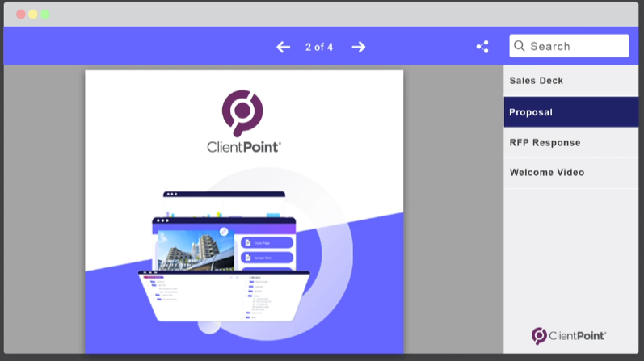Image resolution: width=644 pixels, height=361 pixels.
Task: Go to the previous page arrow
Action: 283,47
